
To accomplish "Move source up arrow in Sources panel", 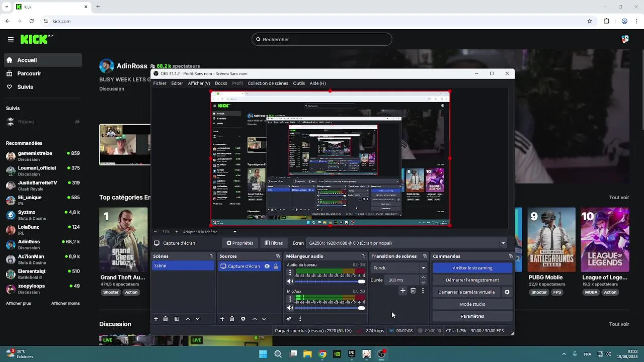I will point(255,319).
